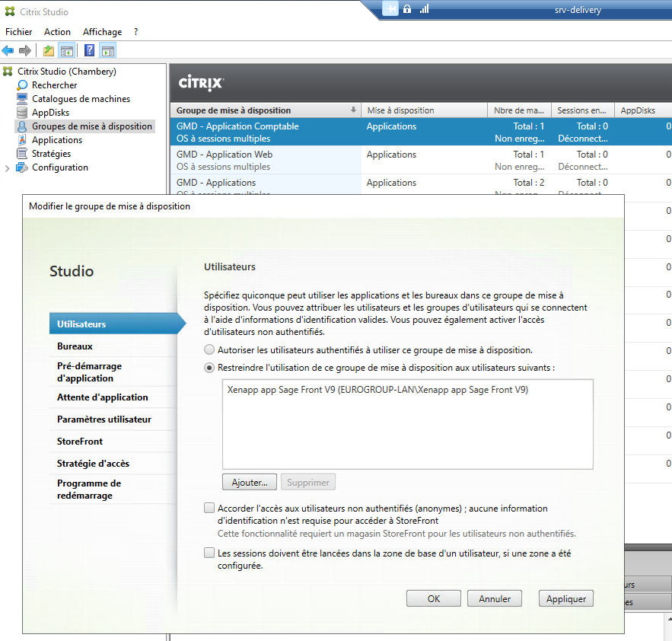The height and width of the screenshot is (641, 672).
Task: Click the Citrix Studio (Chambery) root icon
Action: [x=8, y=71]
